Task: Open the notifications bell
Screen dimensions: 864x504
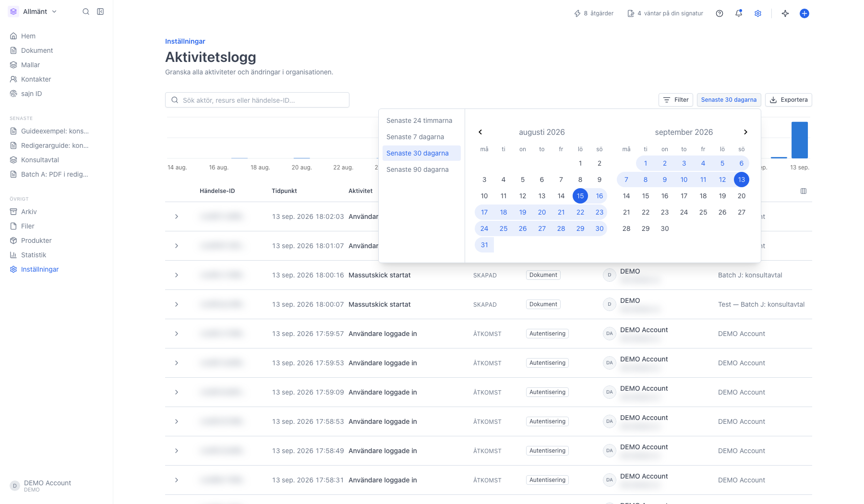Action: (739, 13)
